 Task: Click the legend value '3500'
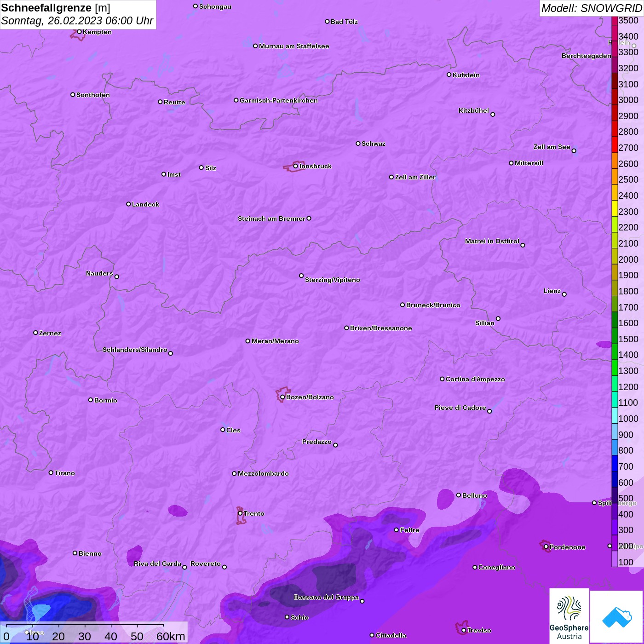(628, 20)
